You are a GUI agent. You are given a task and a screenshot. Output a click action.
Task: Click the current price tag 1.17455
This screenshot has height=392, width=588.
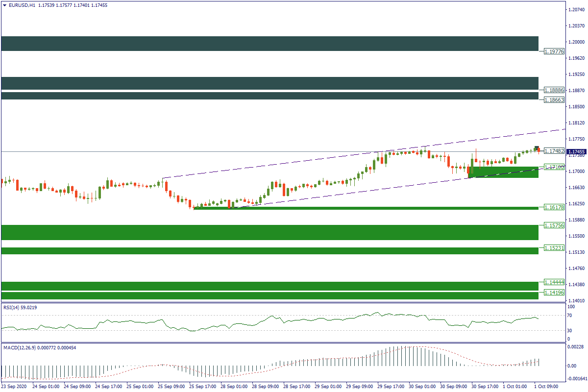(x=576, y=152)
